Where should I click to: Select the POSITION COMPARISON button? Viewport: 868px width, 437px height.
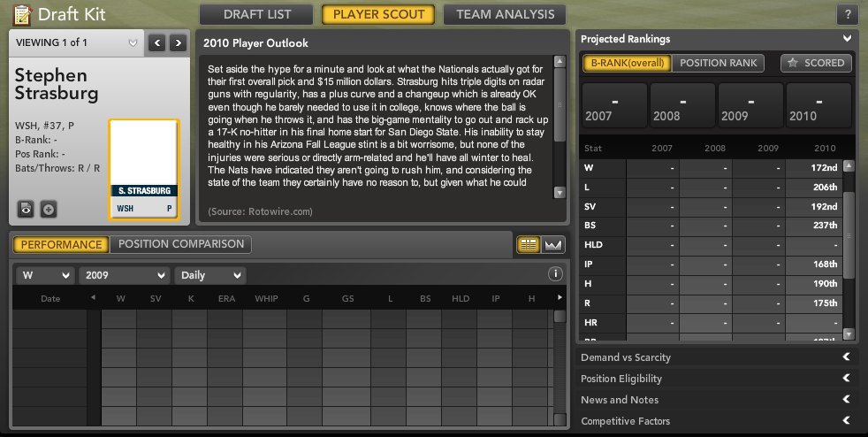[x=181, y=244]
